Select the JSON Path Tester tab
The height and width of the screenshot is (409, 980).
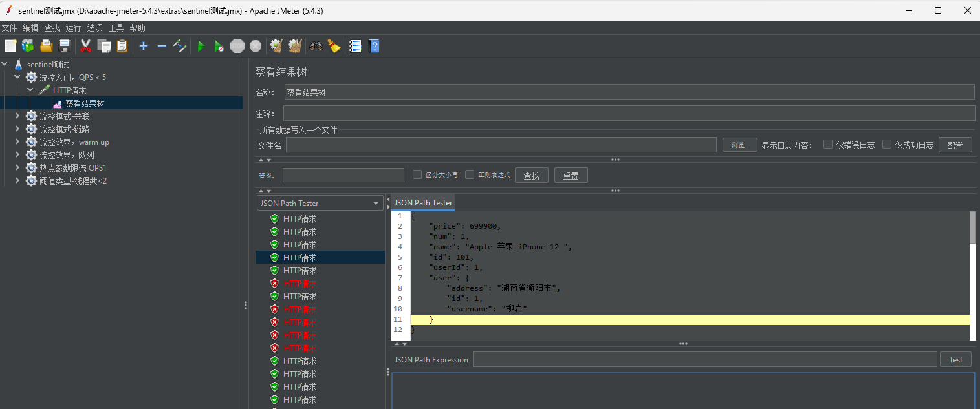coord(423,203)
